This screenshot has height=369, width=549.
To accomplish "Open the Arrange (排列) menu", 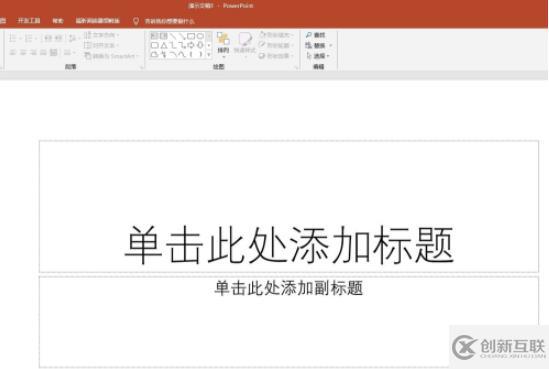I will (x=223, y=44).
